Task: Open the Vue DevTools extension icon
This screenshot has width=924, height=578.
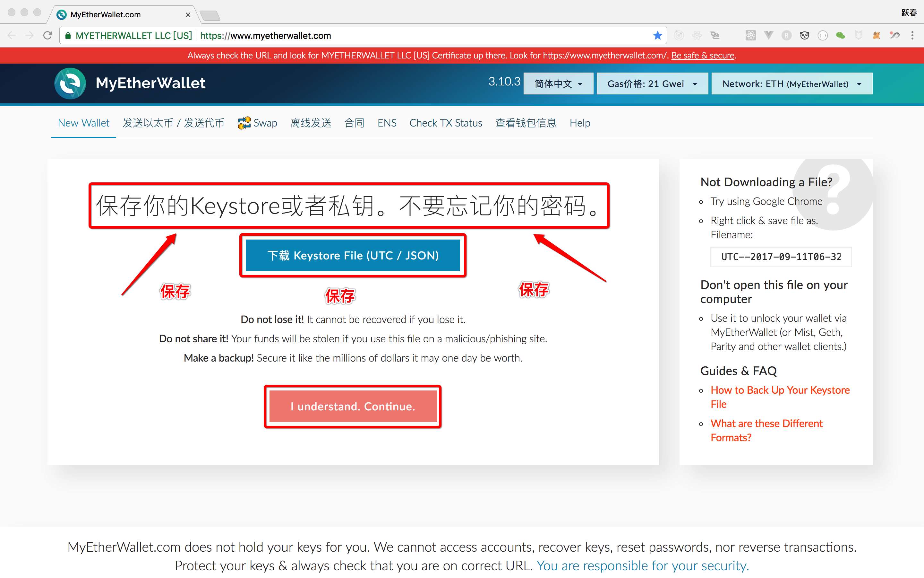Action: coord(768,36)
